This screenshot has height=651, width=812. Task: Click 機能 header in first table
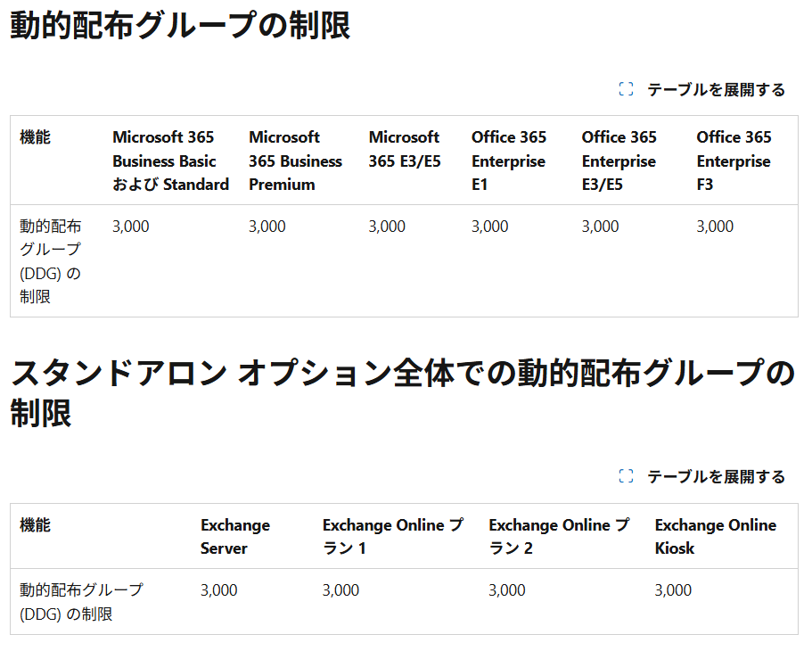coord(36,137)
